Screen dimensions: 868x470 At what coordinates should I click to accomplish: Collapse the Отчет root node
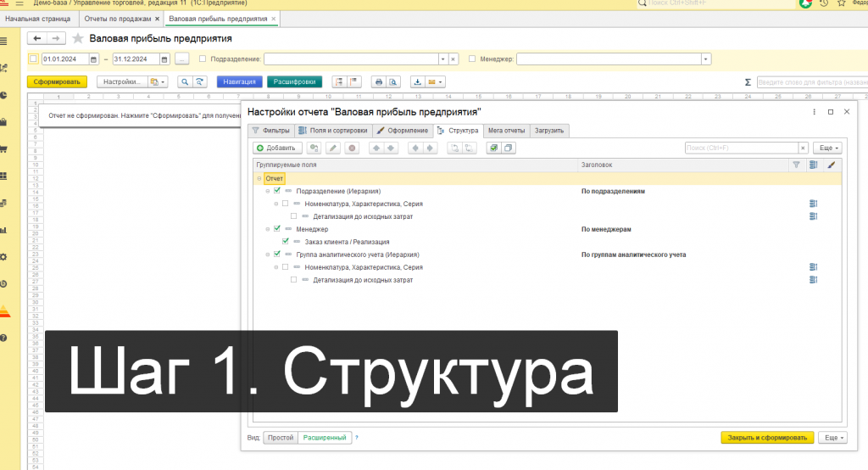coord(259,178)
